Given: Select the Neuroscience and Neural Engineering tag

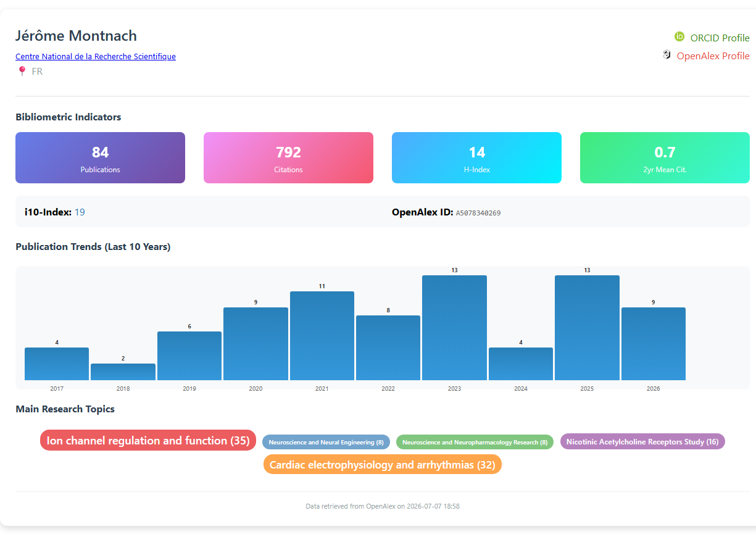Looking at the screenshot, I should (x=326, y=442).
